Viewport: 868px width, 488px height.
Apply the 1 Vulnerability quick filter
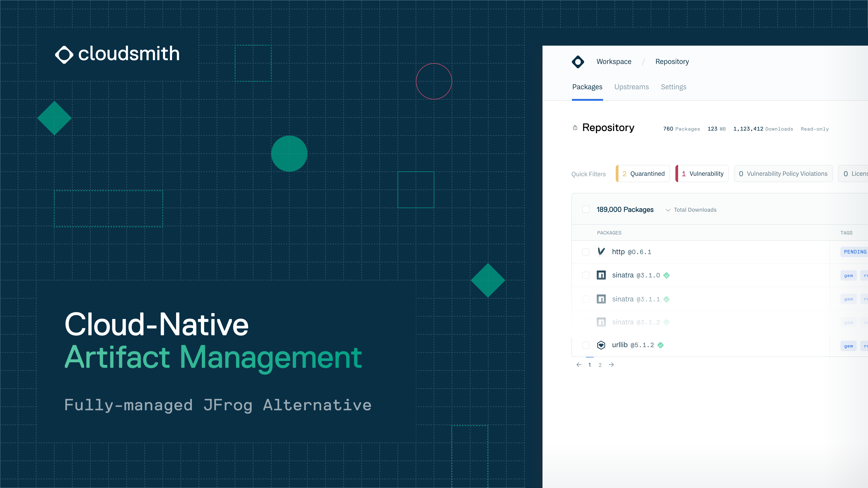[x=702, y=174]
